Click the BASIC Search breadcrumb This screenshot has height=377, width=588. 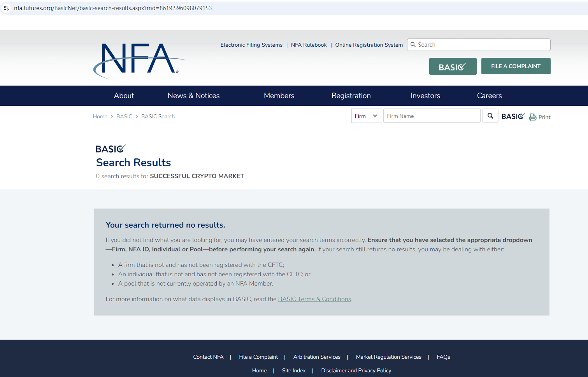coord(158,116)
